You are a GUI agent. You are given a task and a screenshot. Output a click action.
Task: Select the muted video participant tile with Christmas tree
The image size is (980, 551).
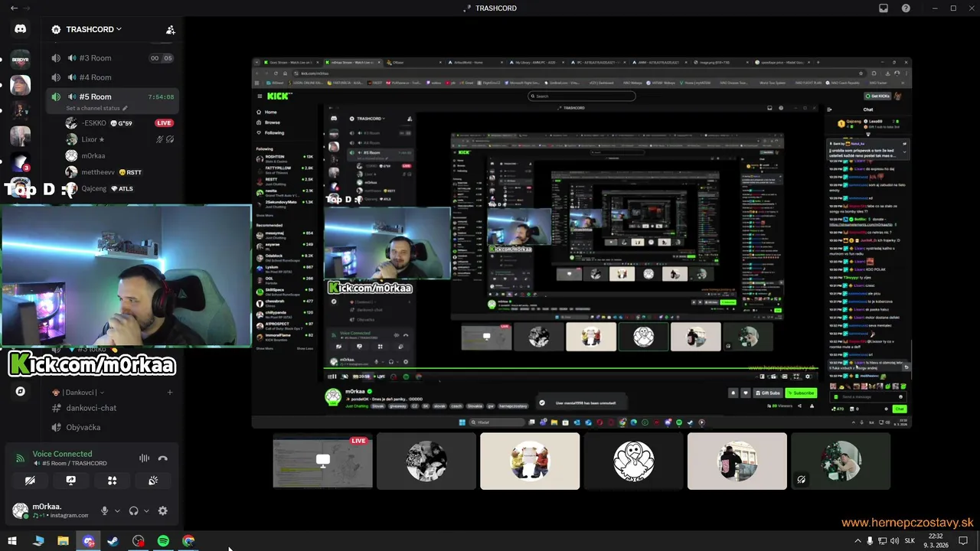tap(841, 461)
